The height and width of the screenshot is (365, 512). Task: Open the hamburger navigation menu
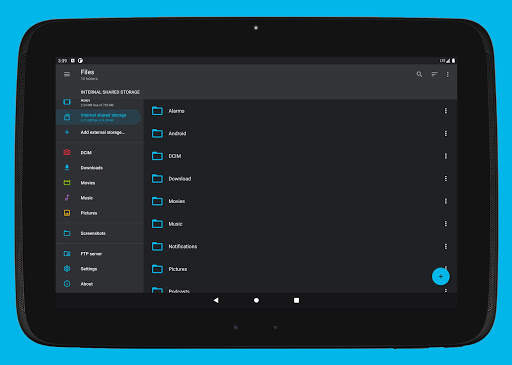(67, 74)
